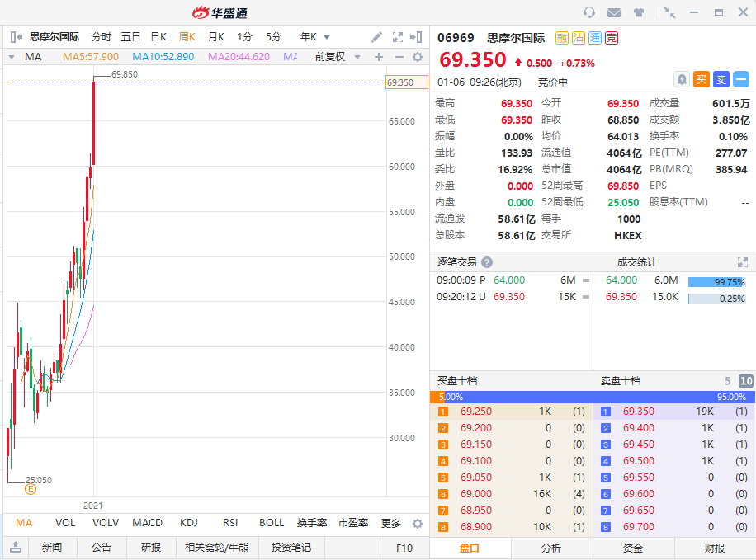Click the export icon at bottom left
Viewport: 756px width, 560px height.
click(15, 548)
